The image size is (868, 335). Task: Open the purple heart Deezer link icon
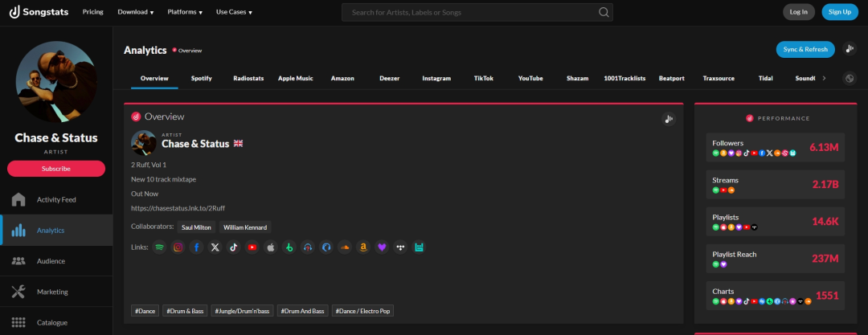(x=382, y=247)
